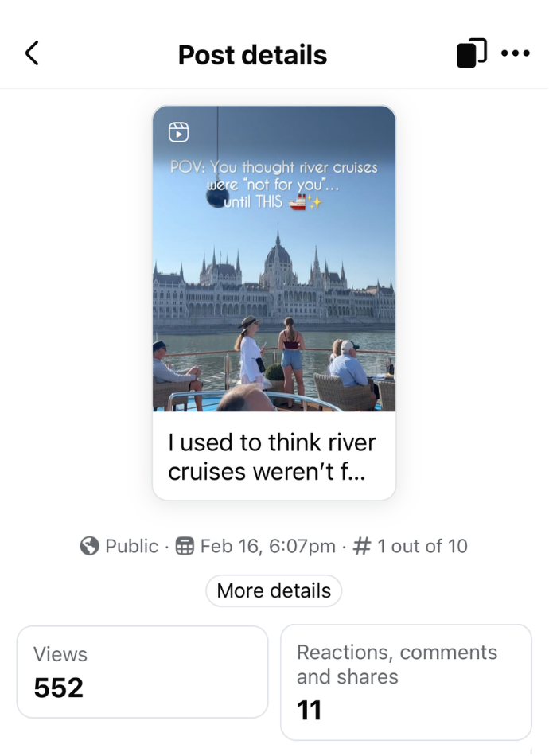Open the Views metric card
This screenshot has height=756, width=549.
pyautogui.click(x=142, y=672)
